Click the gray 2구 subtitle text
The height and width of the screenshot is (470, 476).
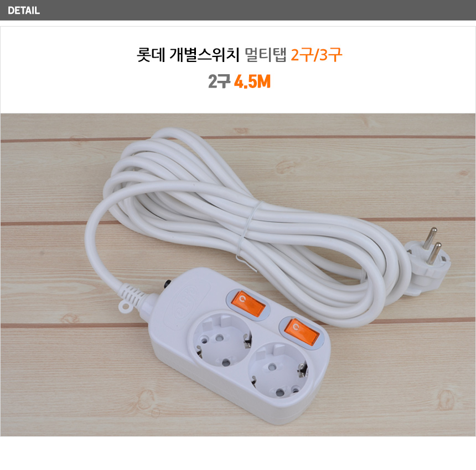click(x=219, y=82)
